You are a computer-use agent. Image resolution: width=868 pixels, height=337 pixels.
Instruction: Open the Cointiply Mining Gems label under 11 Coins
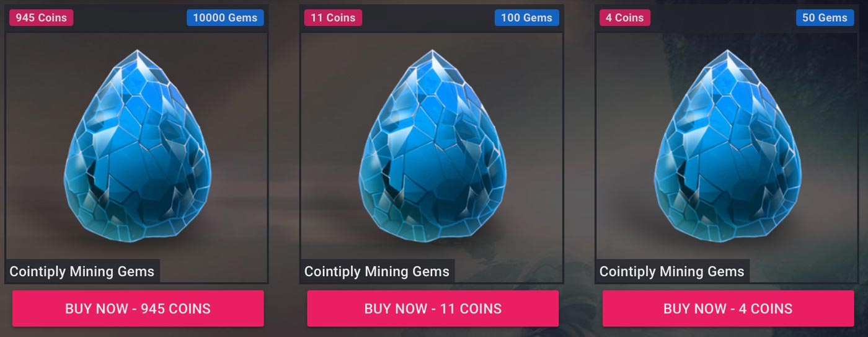pos(377,271)
